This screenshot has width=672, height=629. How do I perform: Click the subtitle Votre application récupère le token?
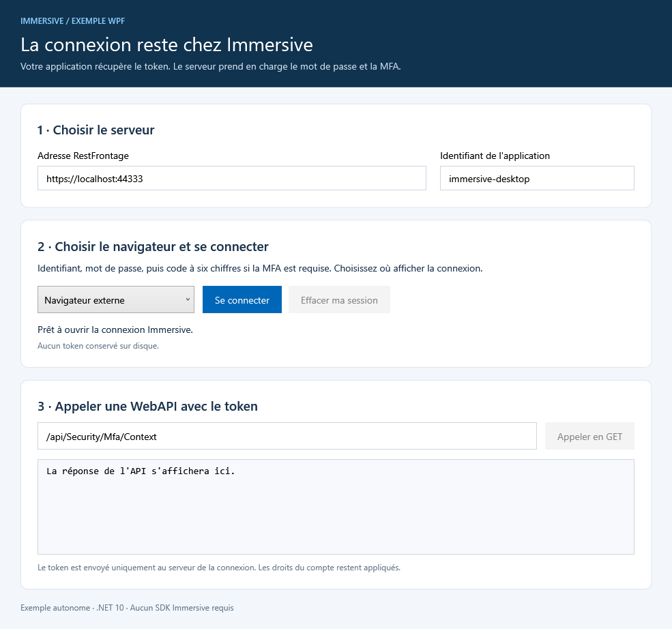pos(211,66)
